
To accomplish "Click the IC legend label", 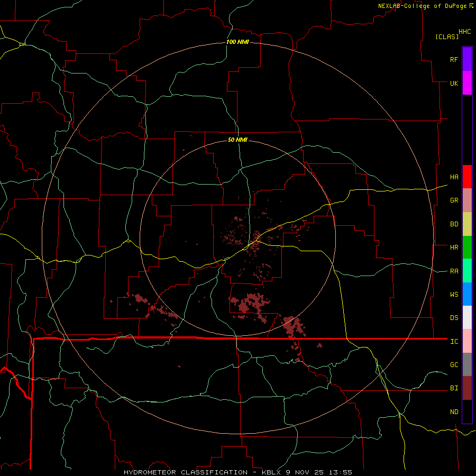I will point(454,342).
